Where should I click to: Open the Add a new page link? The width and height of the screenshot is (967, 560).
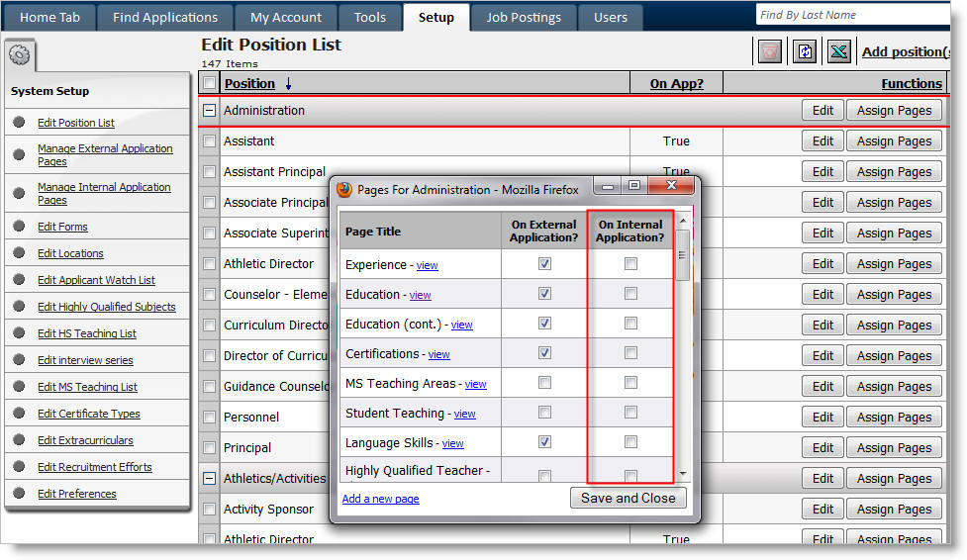[x=380, y=499]
